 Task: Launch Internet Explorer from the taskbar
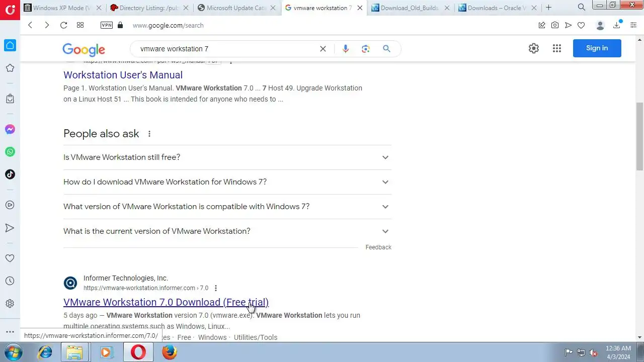pos(45,352)
